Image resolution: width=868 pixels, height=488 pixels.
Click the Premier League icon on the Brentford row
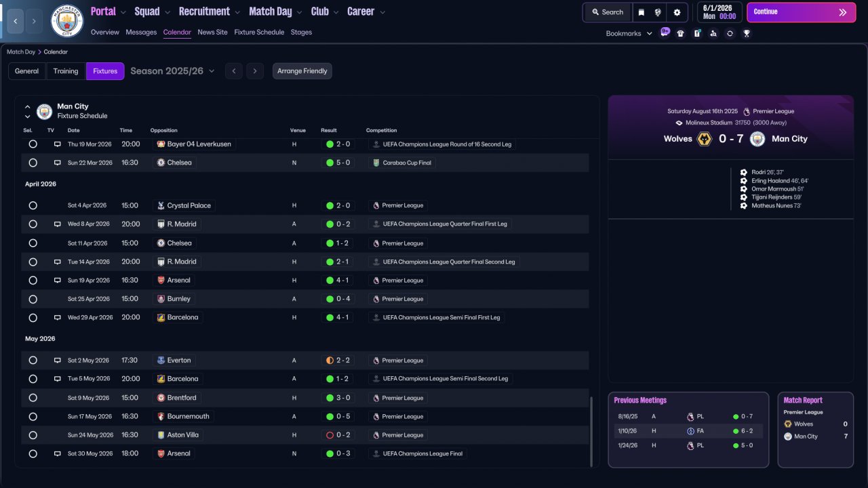(376, 398)
